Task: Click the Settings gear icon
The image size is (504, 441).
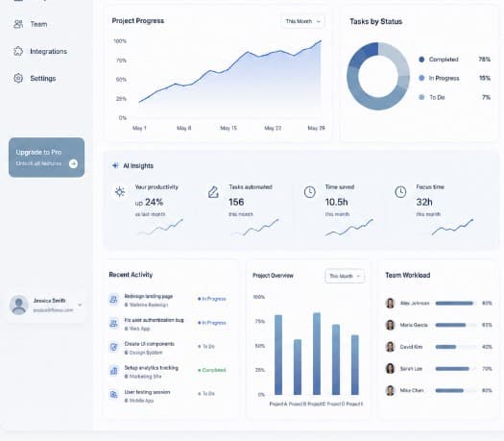Action: point(18,78)
